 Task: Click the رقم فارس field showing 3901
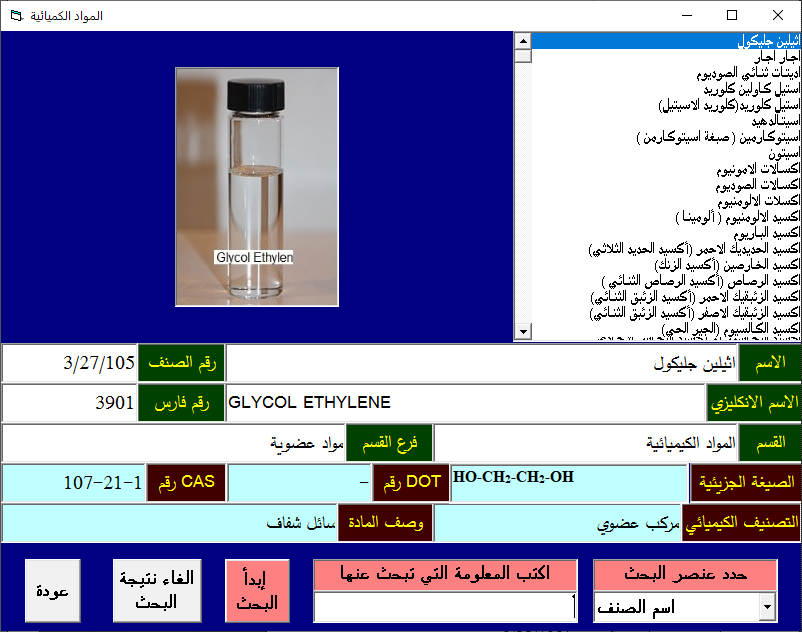[70, 403]
